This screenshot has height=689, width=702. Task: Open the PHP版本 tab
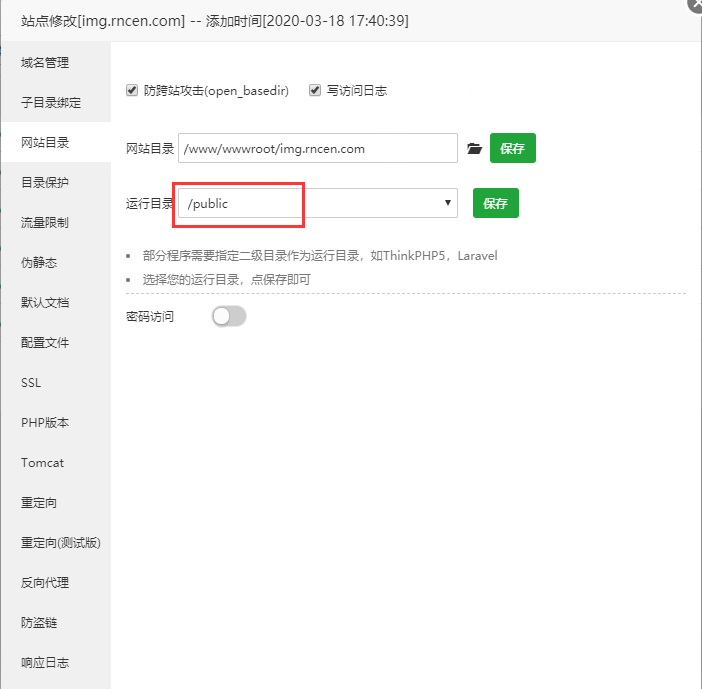click(x=56, y=422)
